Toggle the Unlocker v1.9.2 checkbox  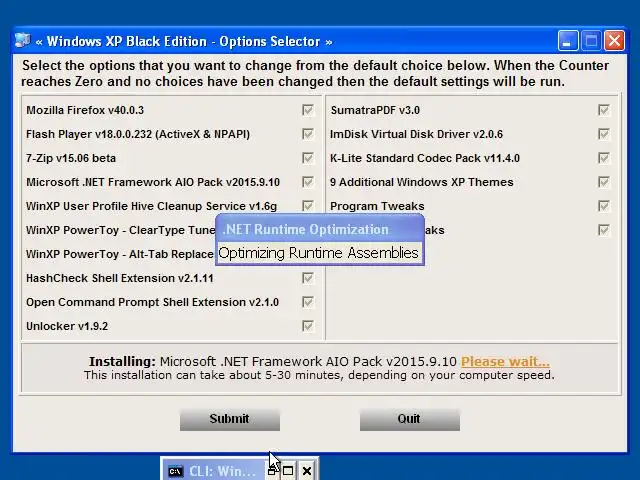(308, 326)
